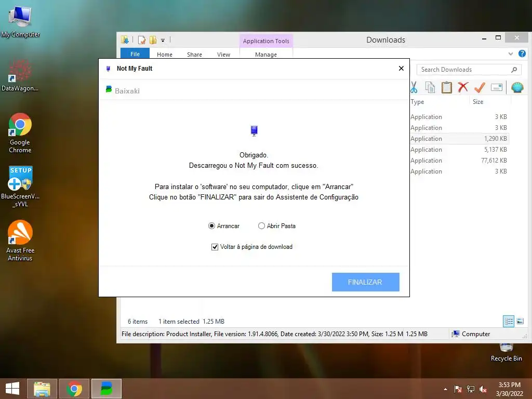Click the Properties quick access icon
Image resolution: width=532 pixels, height=399 pixels.
[x=141, y=40]
